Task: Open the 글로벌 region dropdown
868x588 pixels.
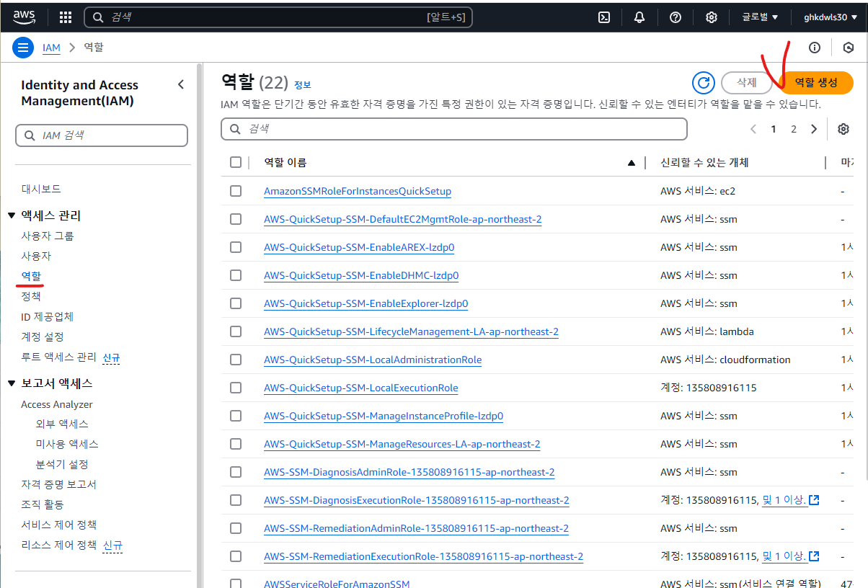Action: (760, 17)
